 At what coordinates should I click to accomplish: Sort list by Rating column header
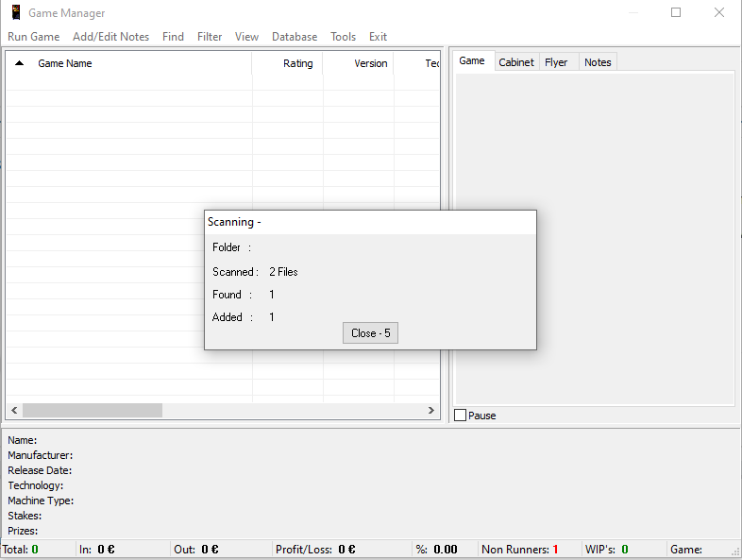pos(297,63)
